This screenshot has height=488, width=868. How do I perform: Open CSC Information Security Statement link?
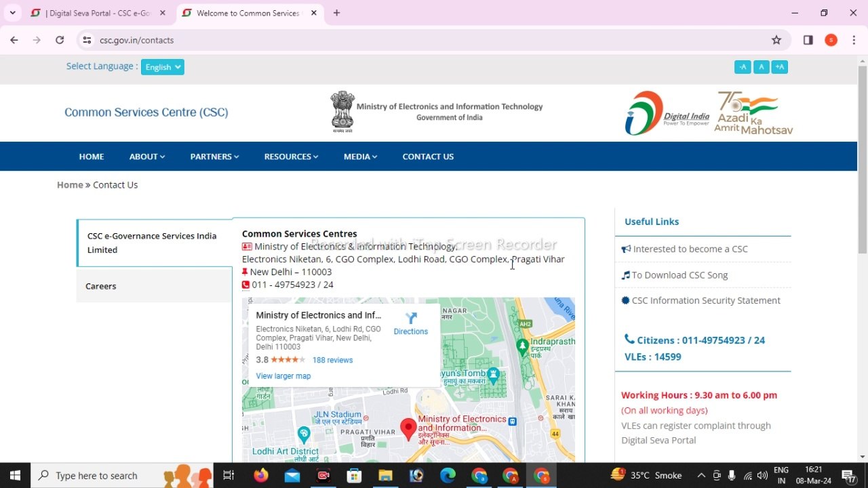click(706, 300)
